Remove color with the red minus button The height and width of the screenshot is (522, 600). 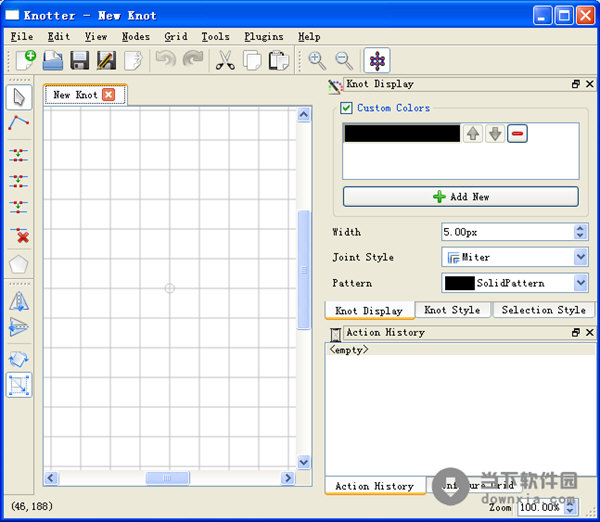[x=517, y=133]
